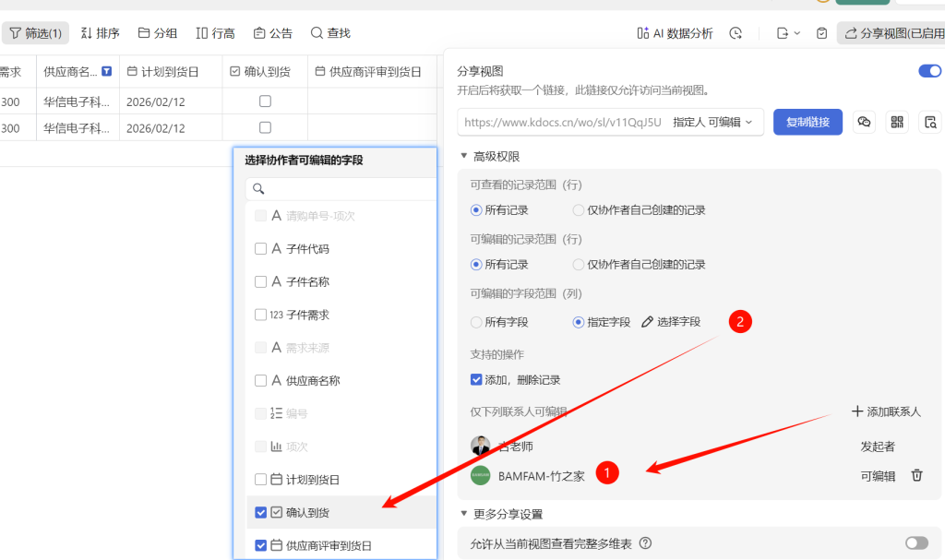Uncheck the 确认到货 field checkbox in list

(x=260, y=512)
